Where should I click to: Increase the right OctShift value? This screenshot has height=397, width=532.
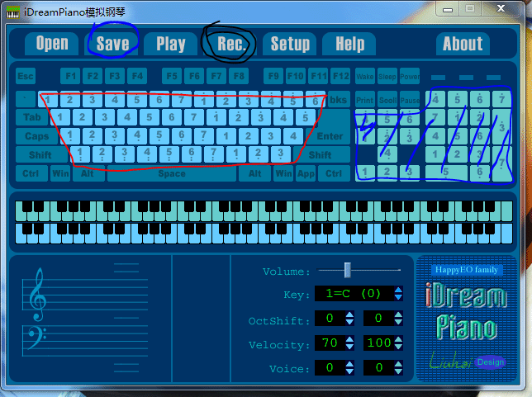coord(398,314)
